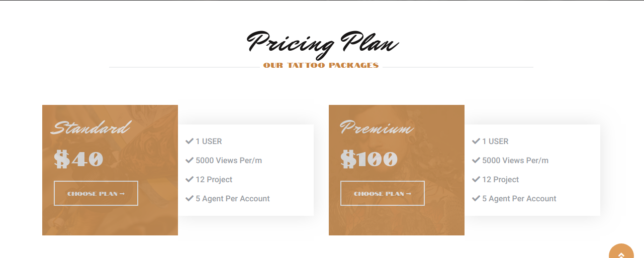The width and height of the screenshot is (644, 258).
Task: Click the $40 price text
Action: coord(79,160)
